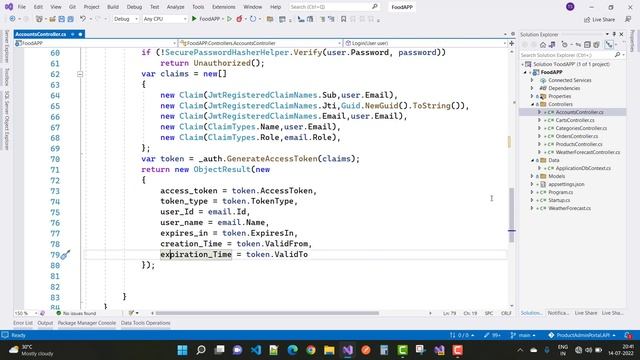Click the screwdriver quick actions icon on line 79

tap(65, 255)
